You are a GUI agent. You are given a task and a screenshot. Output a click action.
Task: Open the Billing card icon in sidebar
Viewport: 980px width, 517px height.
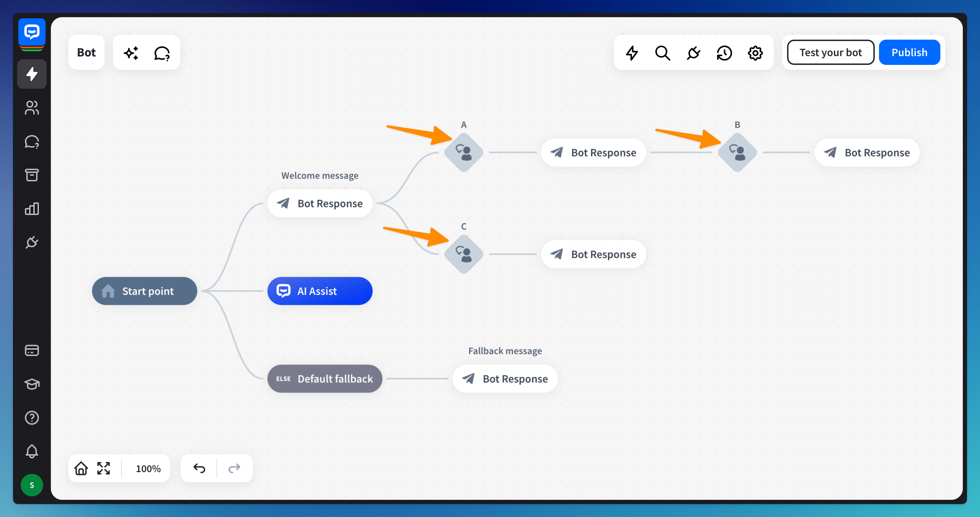tap(32, 350)
